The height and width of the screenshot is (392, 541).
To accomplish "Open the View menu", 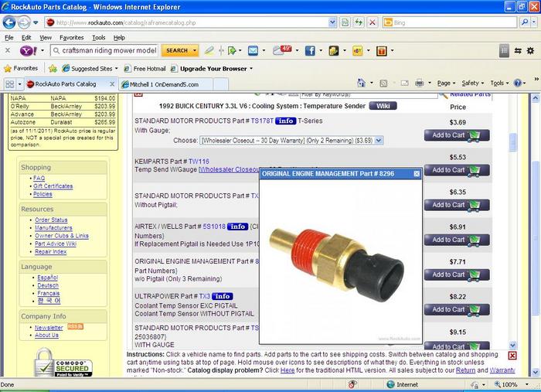I will (x=45, y=38).
